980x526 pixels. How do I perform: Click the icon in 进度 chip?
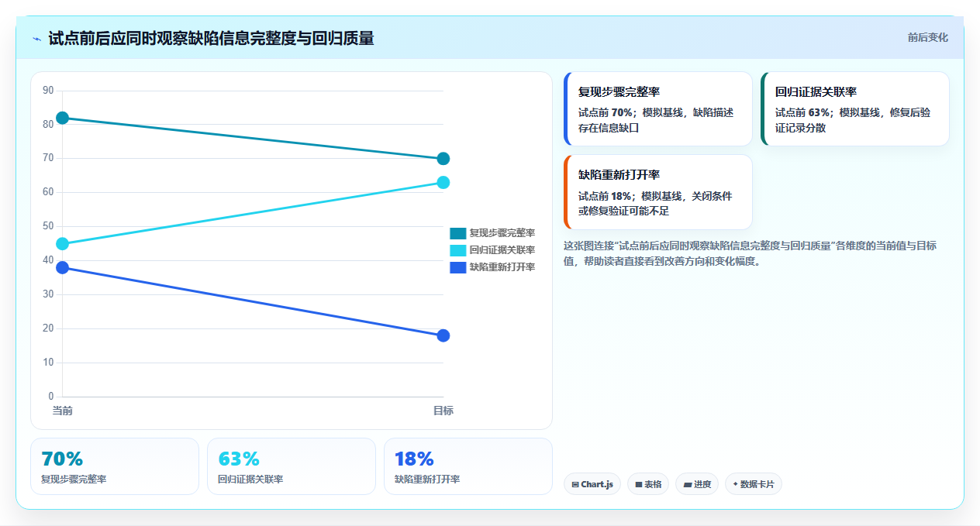(x=688, y=485)
